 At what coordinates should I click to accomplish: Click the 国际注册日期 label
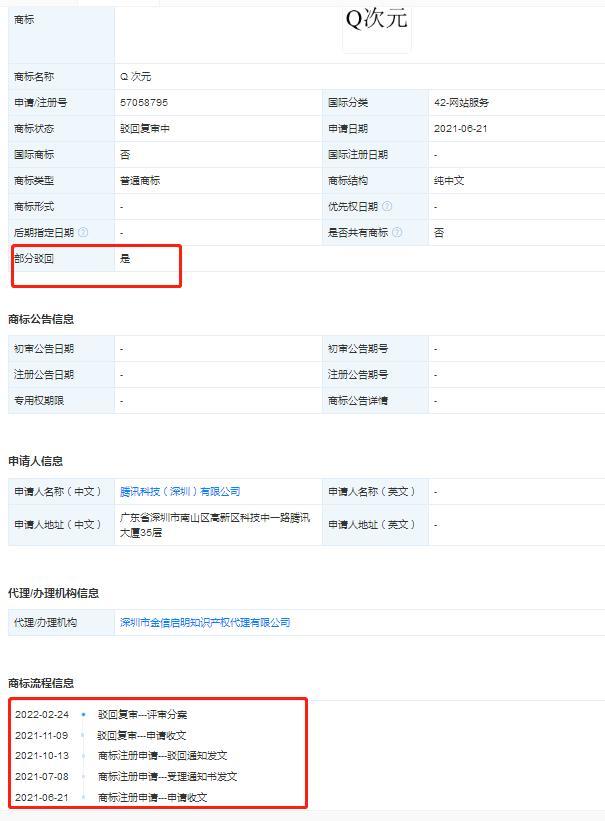coord(358,154)
